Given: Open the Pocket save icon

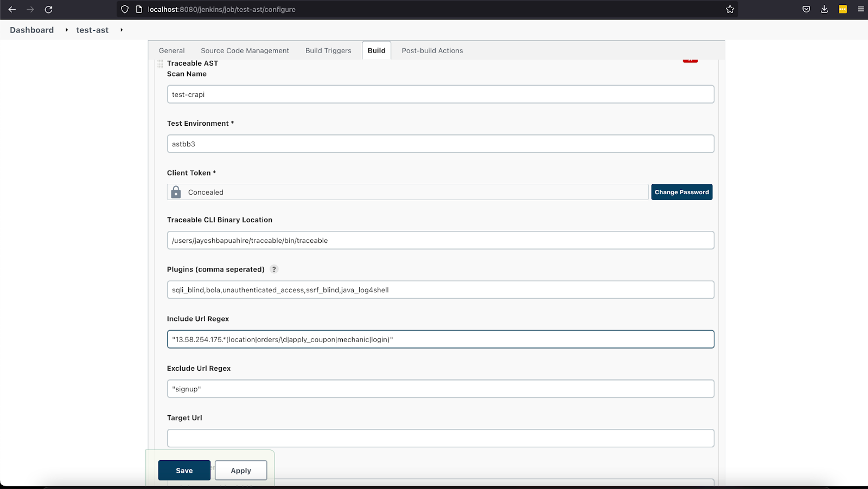Looking at the screenshot, I should tap(806, 9).
